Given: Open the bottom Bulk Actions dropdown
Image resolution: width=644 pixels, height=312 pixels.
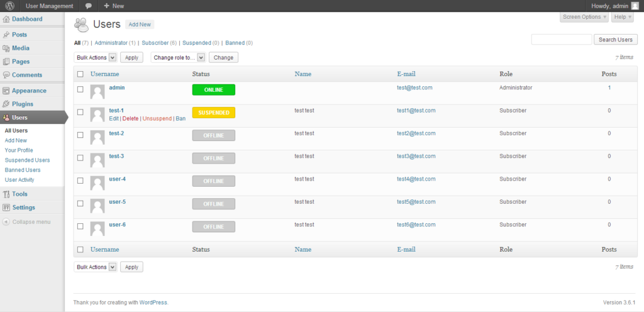Looking at the screenshot, I should [x=96, y=267].
